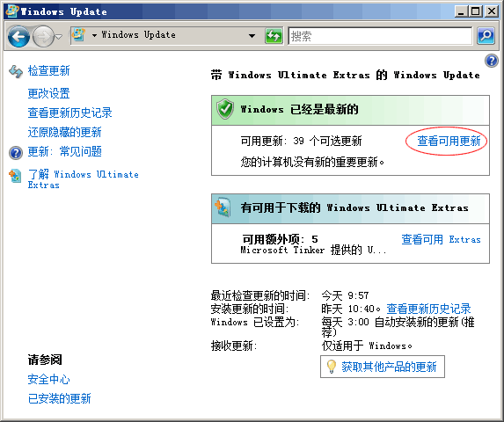Click 查看更新历史记录 beside install time
Viewport: 504px width, 422px height.
(428, 309)
